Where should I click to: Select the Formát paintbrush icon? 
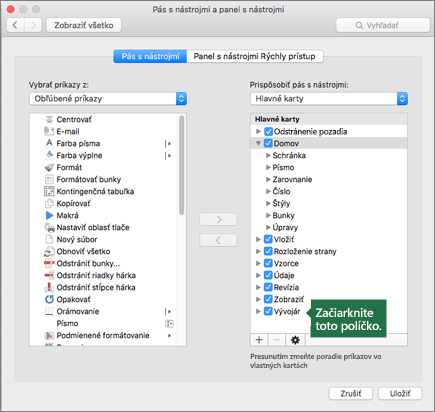coord(49,167)
